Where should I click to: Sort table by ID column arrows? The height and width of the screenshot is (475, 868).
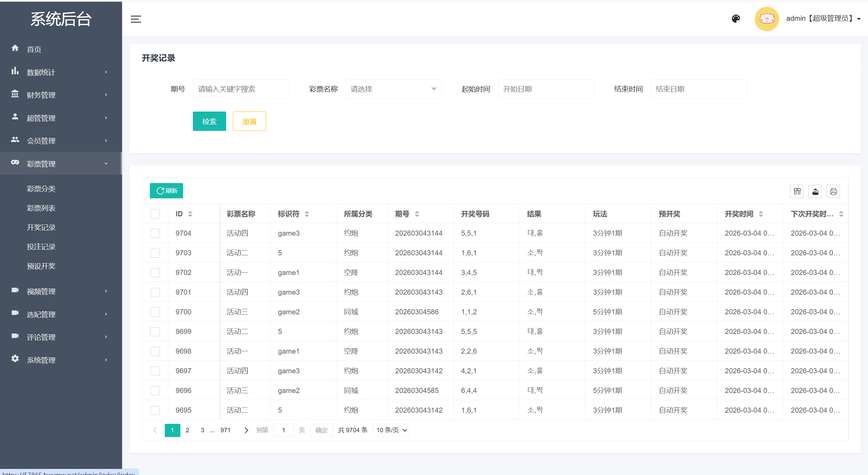(x=190, y=214)
